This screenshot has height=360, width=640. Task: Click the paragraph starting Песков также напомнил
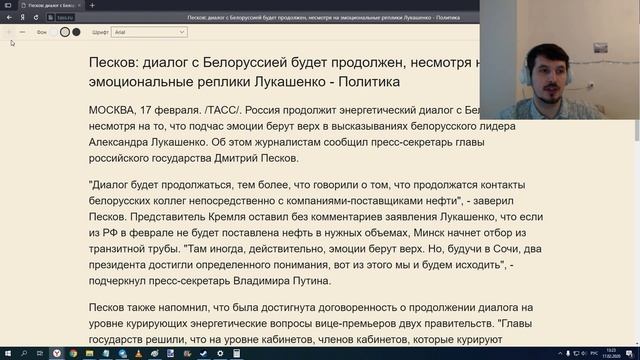pyautogui.click(x=311, y=323)
